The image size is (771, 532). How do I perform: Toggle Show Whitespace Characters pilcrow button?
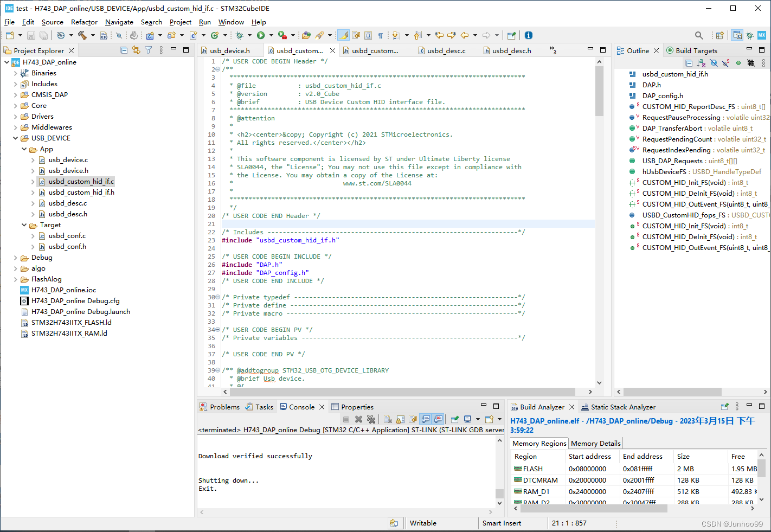[x=381, y=35]
